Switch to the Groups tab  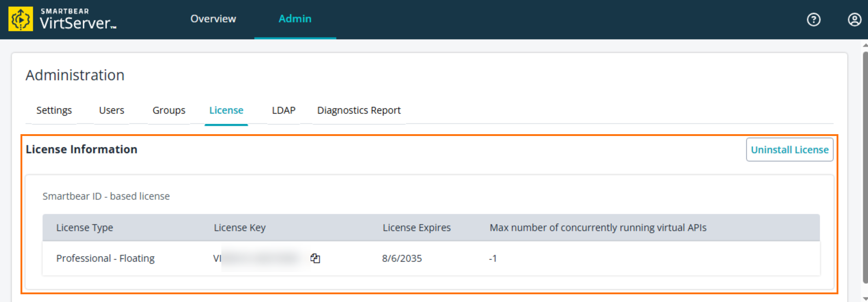[x=169, y=111]
